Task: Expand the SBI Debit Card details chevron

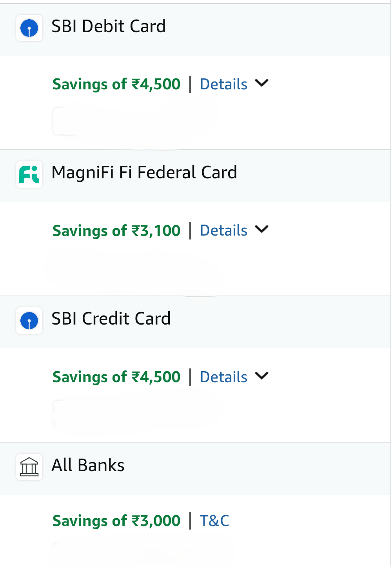Action: coord(261,83)
